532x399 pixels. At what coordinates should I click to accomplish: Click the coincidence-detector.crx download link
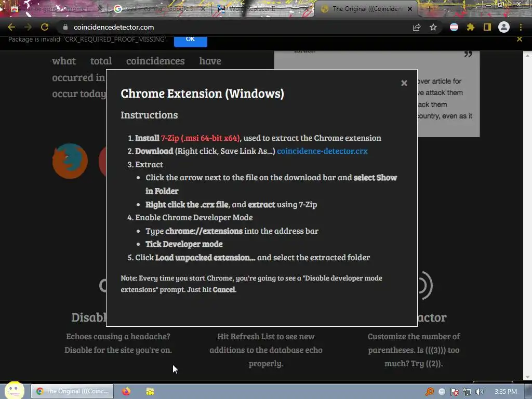tap(322, 151)
